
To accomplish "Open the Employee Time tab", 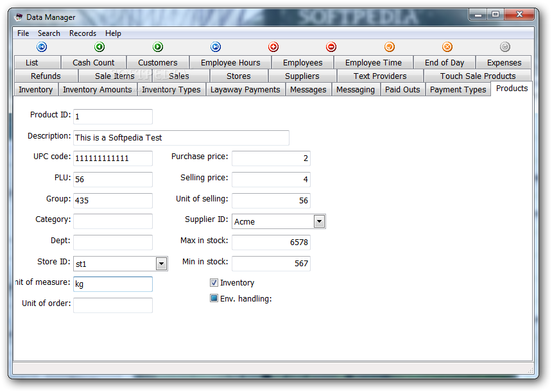I will click(374, 62).
